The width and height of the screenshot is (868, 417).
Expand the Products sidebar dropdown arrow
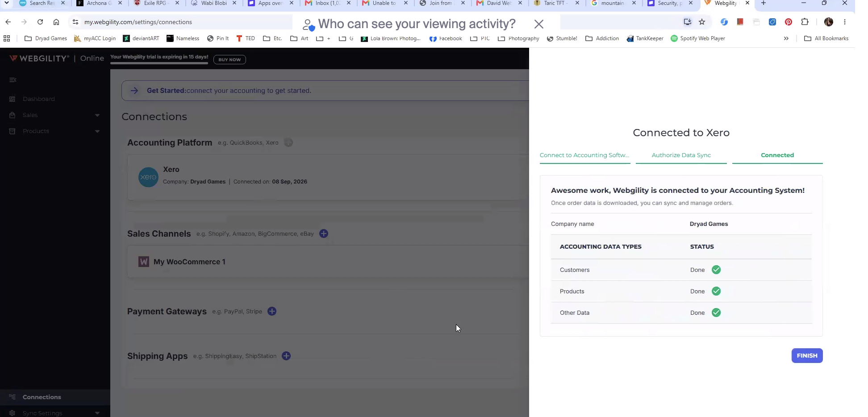(97, 131)
